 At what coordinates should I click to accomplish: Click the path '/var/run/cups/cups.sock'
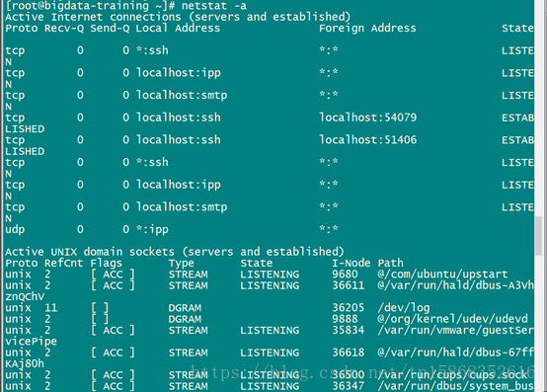tap(452, 375)
